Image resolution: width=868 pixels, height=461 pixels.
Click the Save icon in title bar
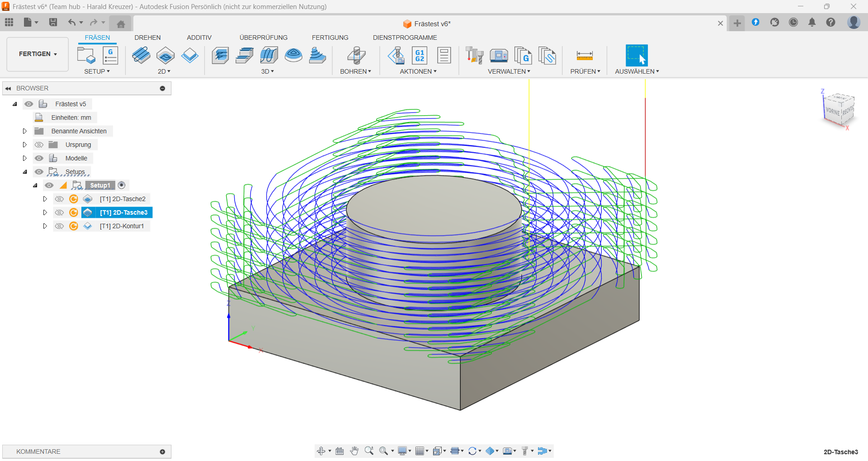pyautogui.click(x=53, y=22)
